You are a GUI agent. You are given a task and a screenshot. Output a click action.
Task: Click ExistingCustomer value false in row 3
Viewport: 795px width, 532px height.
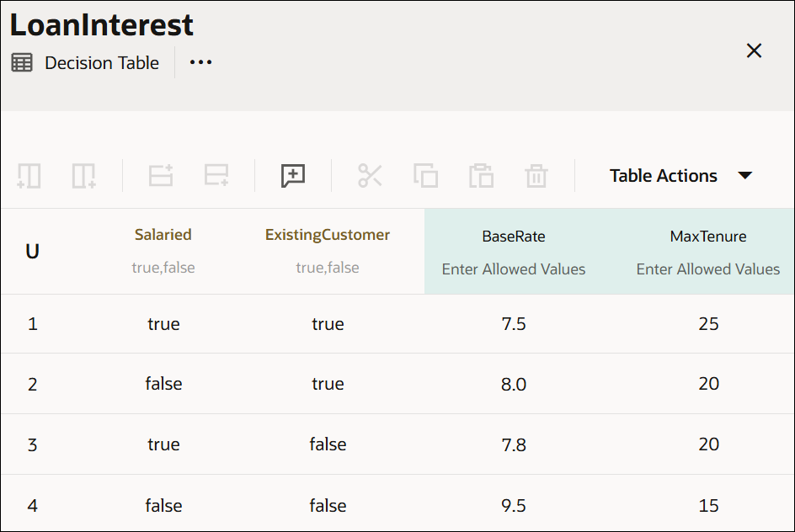(x=328, y=444)
